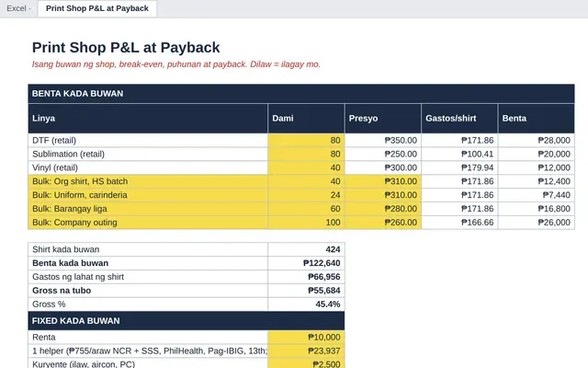Click the FIXED KADA BUWAN section header

[x=186, y=321]
